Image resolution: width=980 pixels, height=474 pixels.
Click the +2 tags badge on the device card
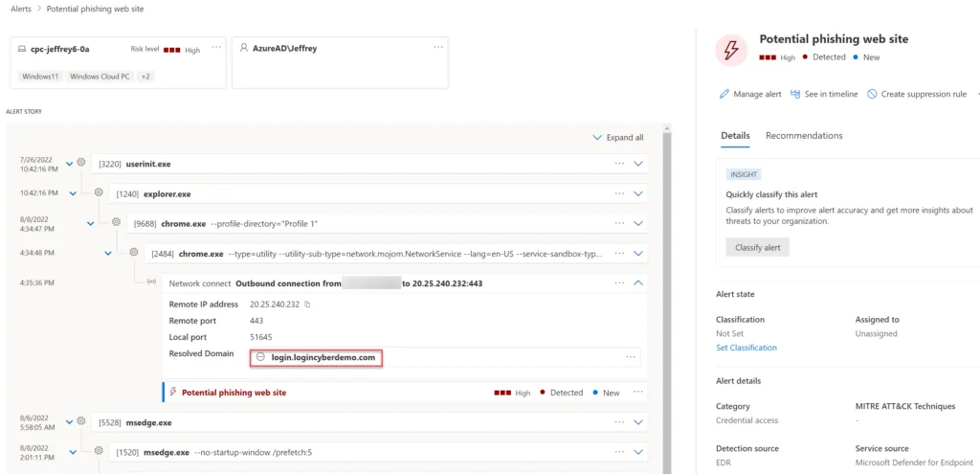[x=145, y=76]
